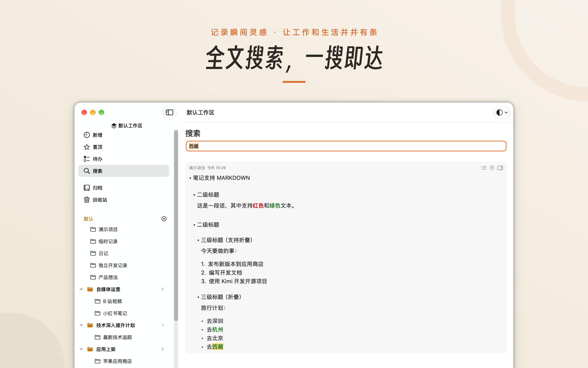Click the 新增 clock icon
The height and width of the screenshot is (368, 588).
(x=87, y=135)
